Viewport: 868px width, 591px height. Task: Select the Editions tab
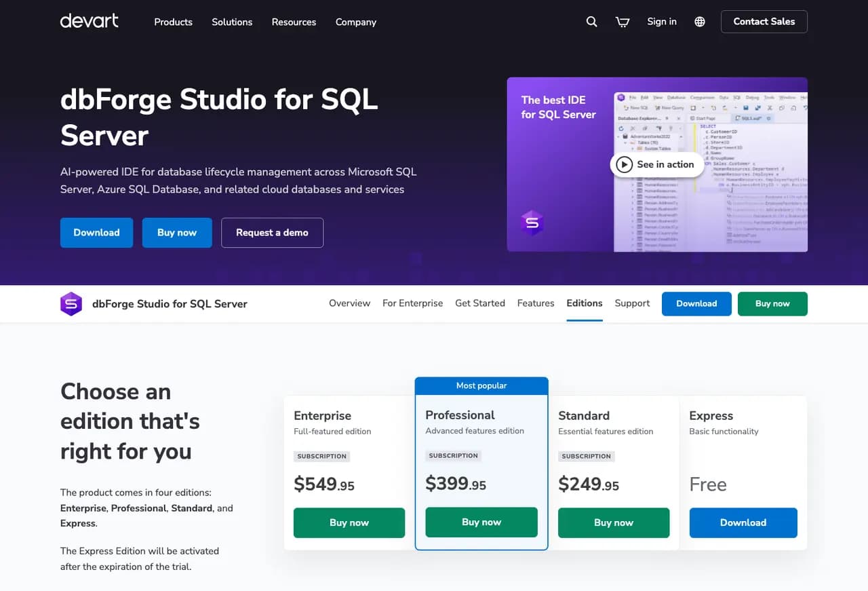coord(585,303)
